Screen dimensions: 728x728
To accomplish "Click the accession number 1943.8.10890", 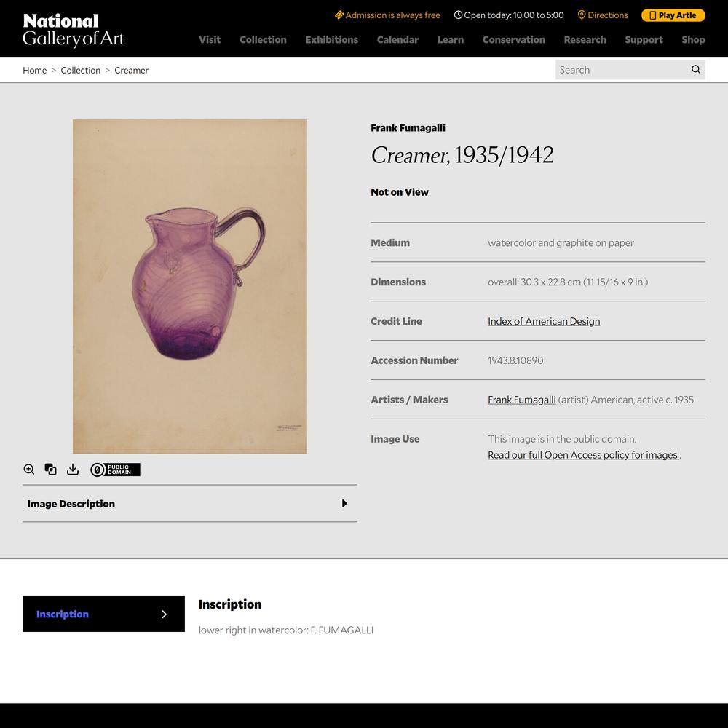I will coord(515,360).
